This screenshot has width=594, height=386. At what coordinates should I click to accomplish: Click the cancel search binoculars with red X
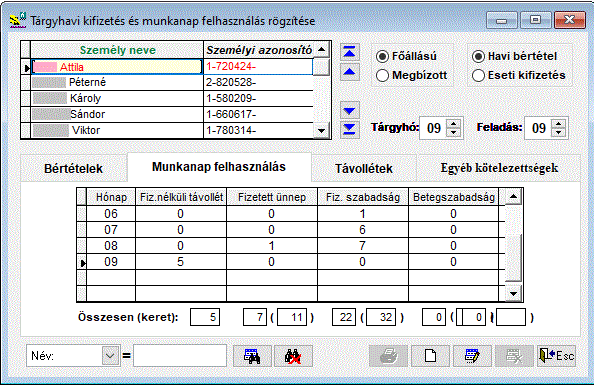pos(293,356)
